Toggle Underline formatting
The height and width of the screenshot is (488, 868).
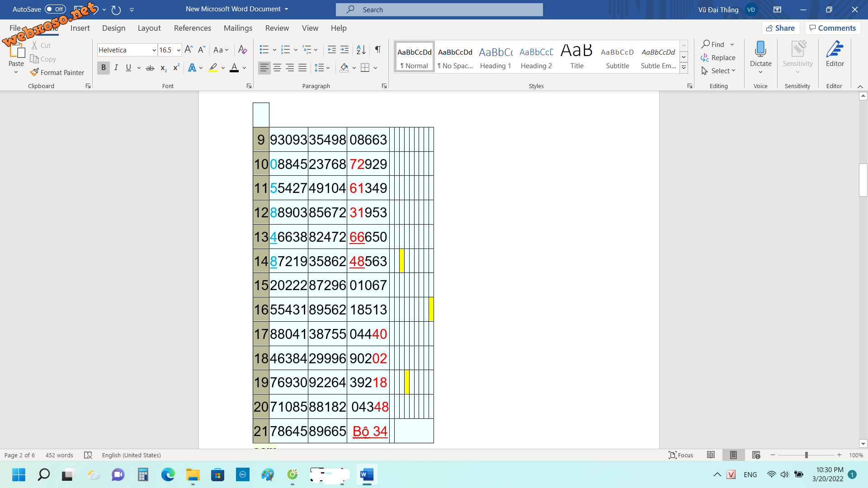coord(128,68)
